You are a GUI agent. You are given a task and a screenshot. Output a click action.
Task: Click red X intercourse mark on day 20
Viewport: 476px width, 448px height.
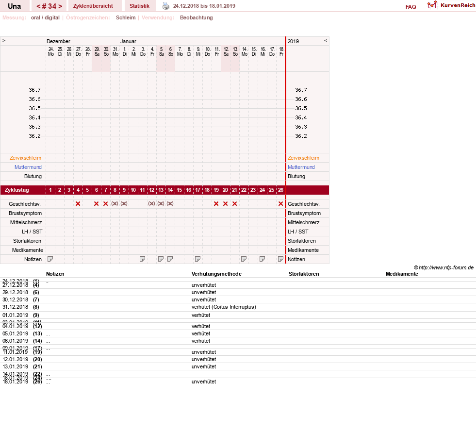225,204
